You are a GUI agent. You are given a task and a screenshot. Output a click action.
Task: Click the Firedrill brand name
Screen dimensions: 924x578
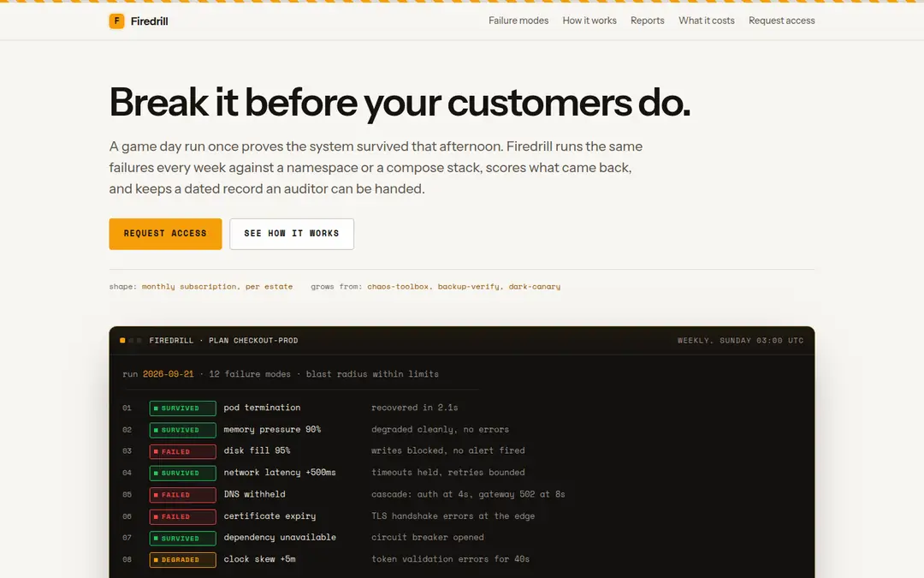pyautogui.click(x=149, y=21)
